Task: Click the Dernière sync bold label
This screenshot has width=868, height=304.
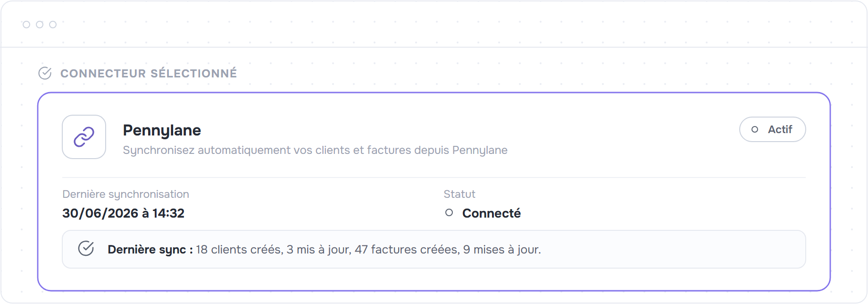Action: (150, 250)
